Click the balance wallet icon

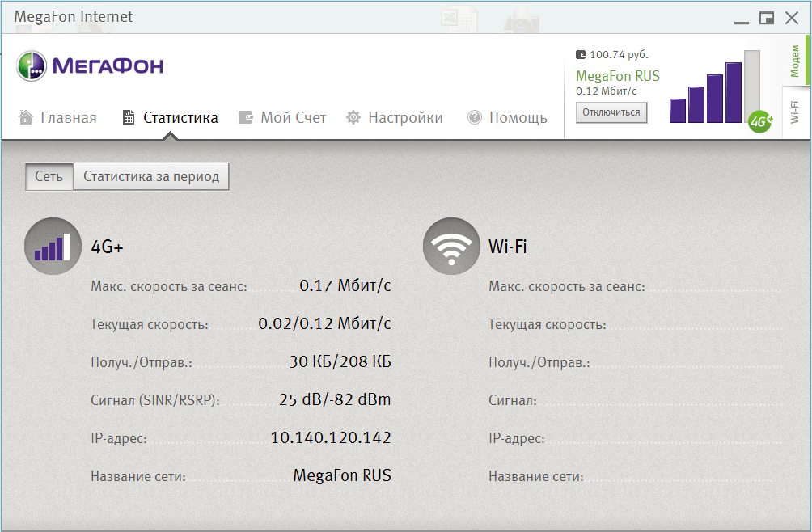click(x=581, y=54)
